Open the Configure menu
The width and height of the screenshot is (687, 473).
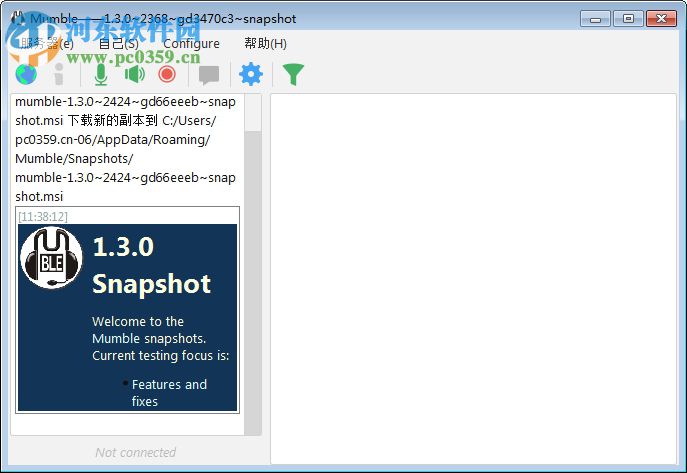coord(191,43)
